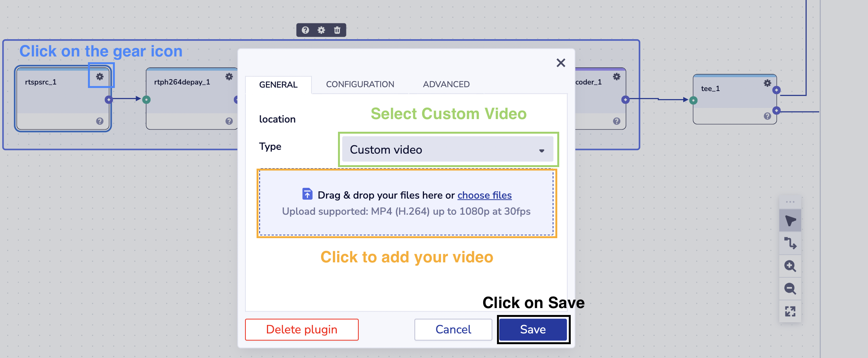Viewport: 868px width, 358px height.
Task: Zoom out on the canvas
Action: click(x=790, y=288)
